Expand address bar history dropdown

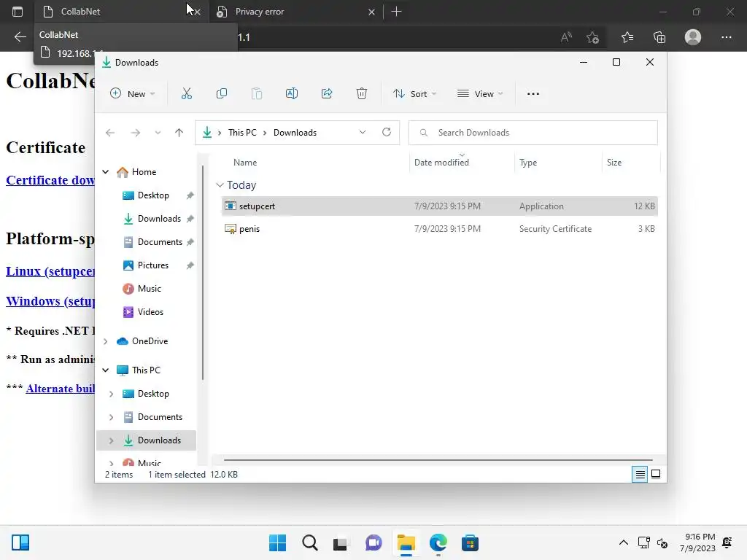point(363,133)
